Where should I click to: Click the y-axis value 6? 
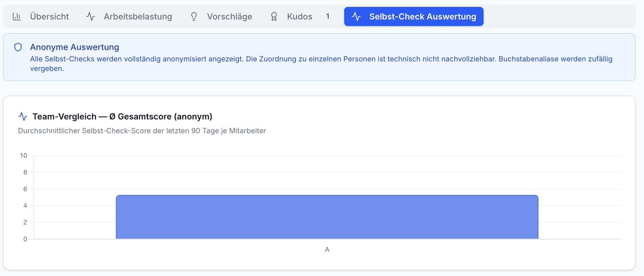tap(25, 189)
